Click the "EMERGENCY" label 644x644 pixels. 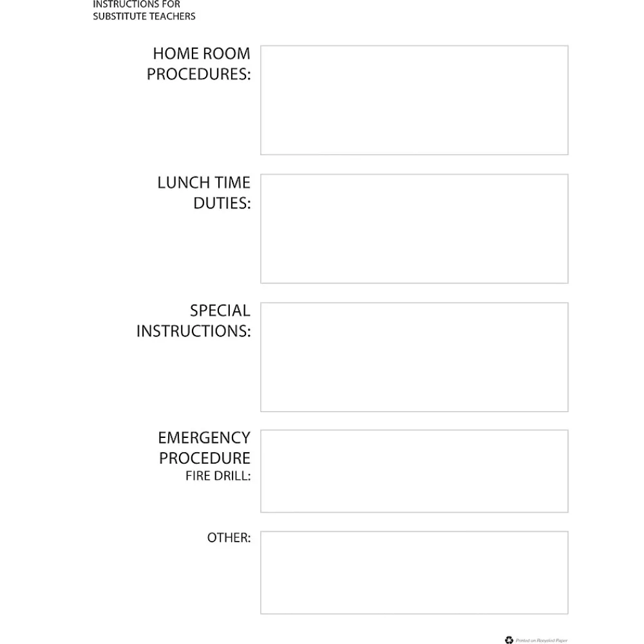[204, 438]
